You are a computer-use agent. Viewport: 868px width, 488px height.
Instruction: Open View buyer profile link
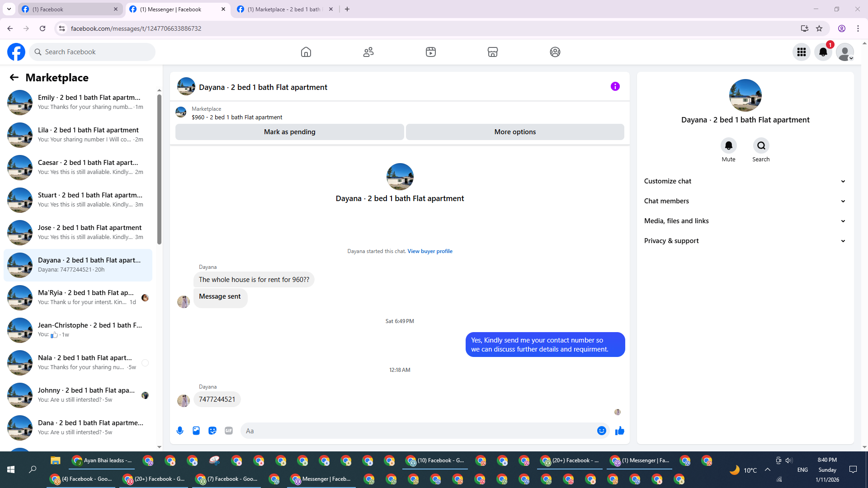click(430, 251)
